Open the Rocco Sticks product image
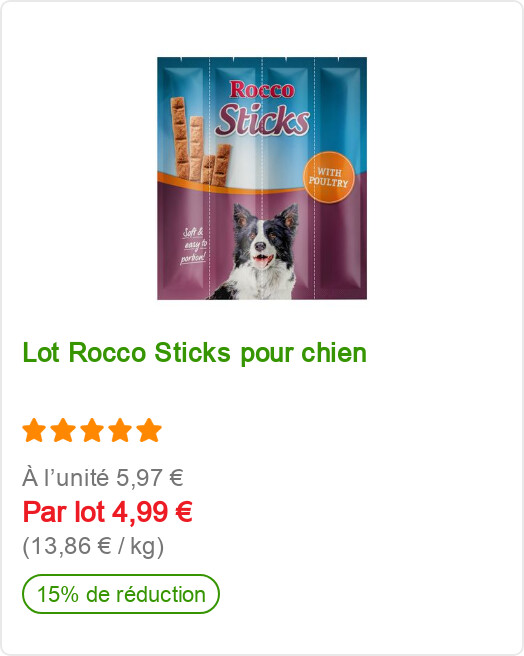 (262, 178)
